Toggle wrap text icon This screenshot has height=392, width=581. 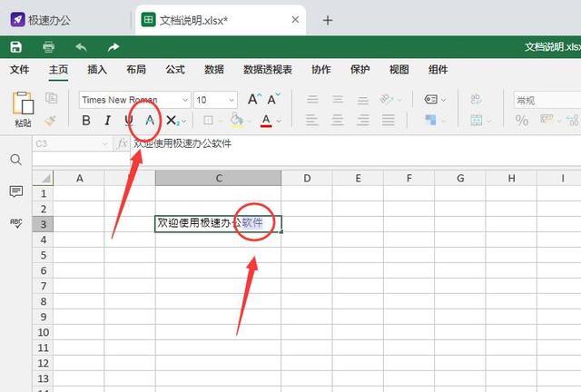(x=476, y=99)
